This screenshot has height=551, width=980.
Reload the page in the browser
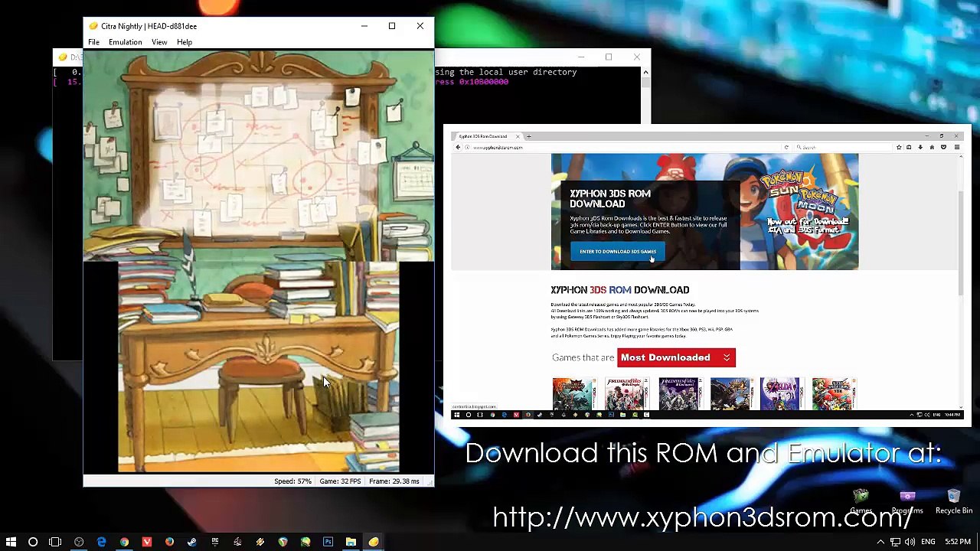(786, 147)
